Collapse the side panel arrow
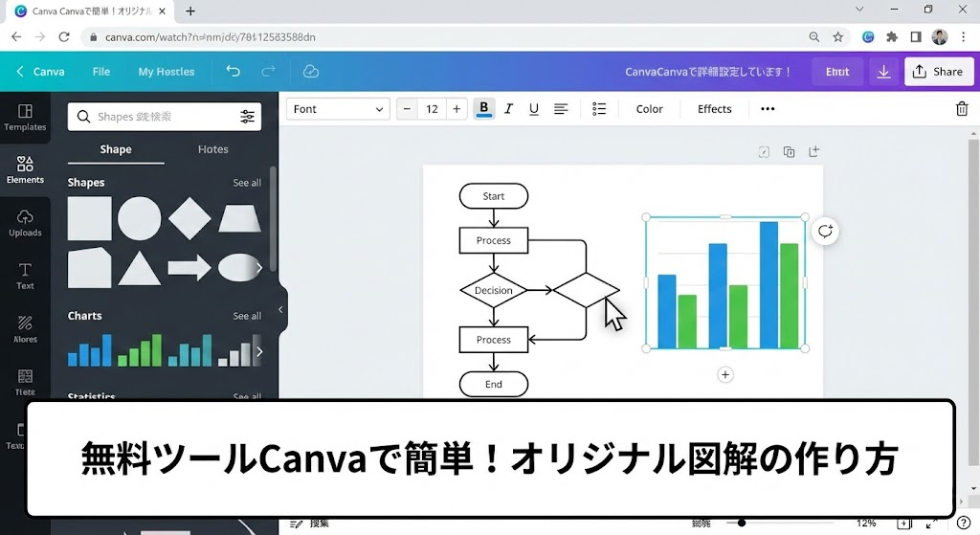 click(x=280, y=309)
